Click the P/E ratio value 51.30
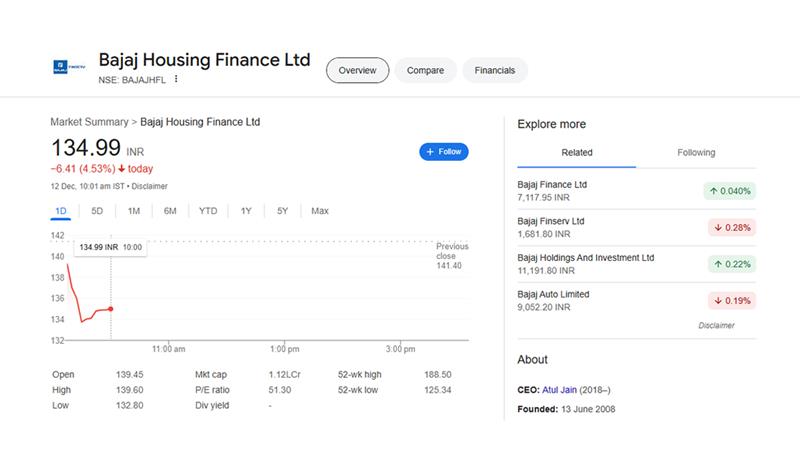 (280, 390)
